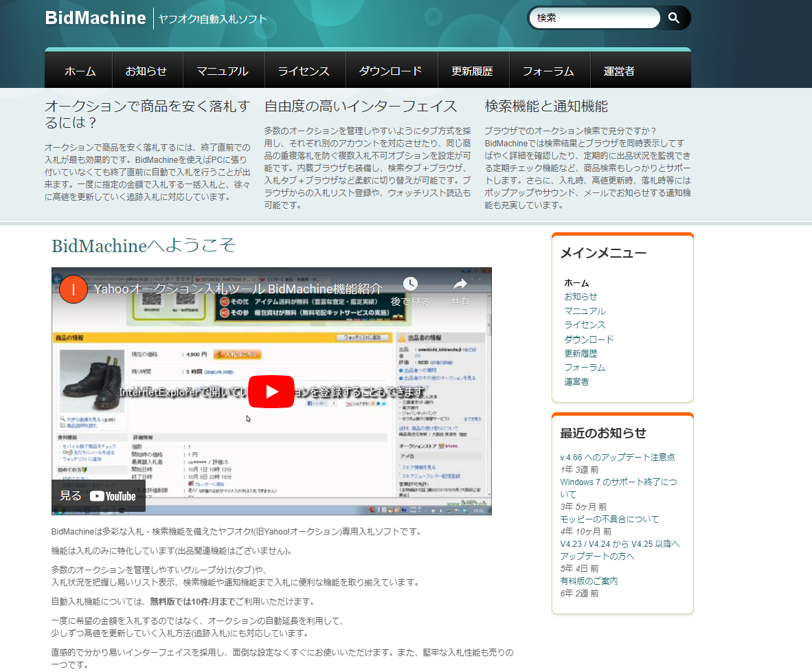Click the BidMachine site logo
The image size is (812, 672).
click(x=95, y=18)
